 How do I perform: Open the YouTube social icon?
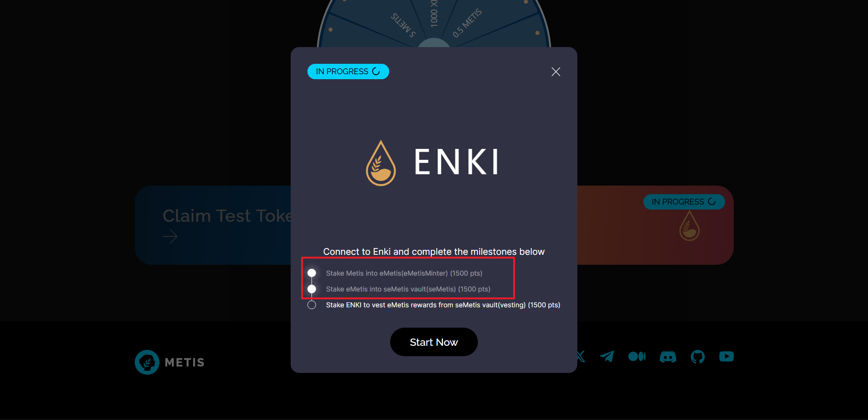tap(726, 357)
